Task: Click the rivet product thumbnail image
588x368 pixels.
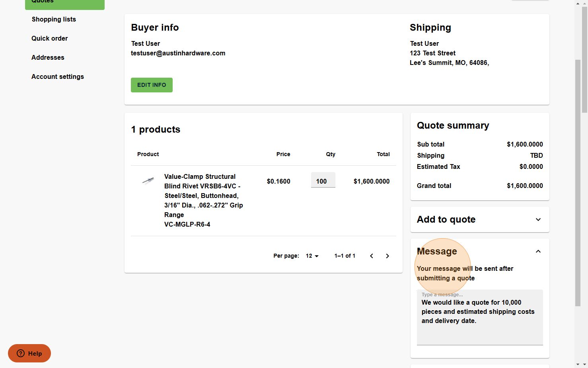Action: [148, 181]
